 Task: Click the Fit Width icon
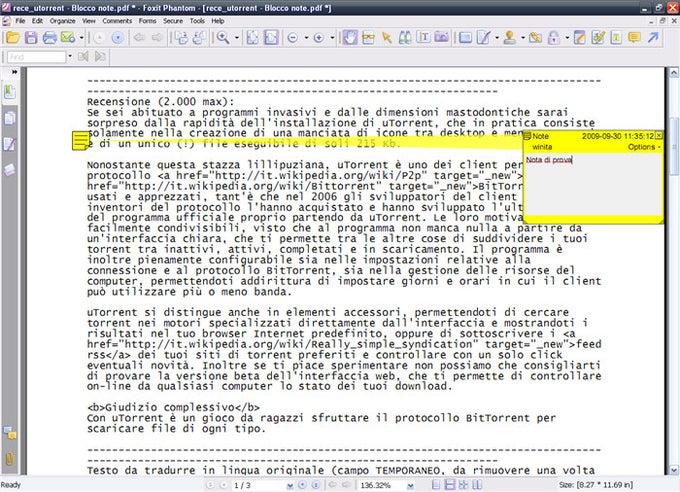click(271, 38)
